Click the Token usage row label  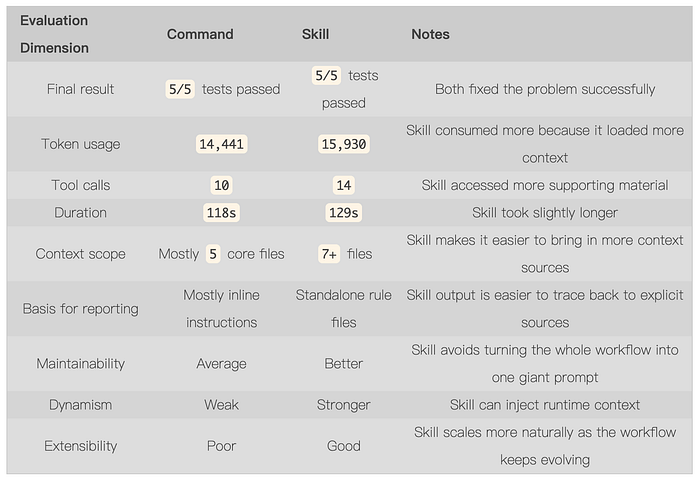point(80,144)
